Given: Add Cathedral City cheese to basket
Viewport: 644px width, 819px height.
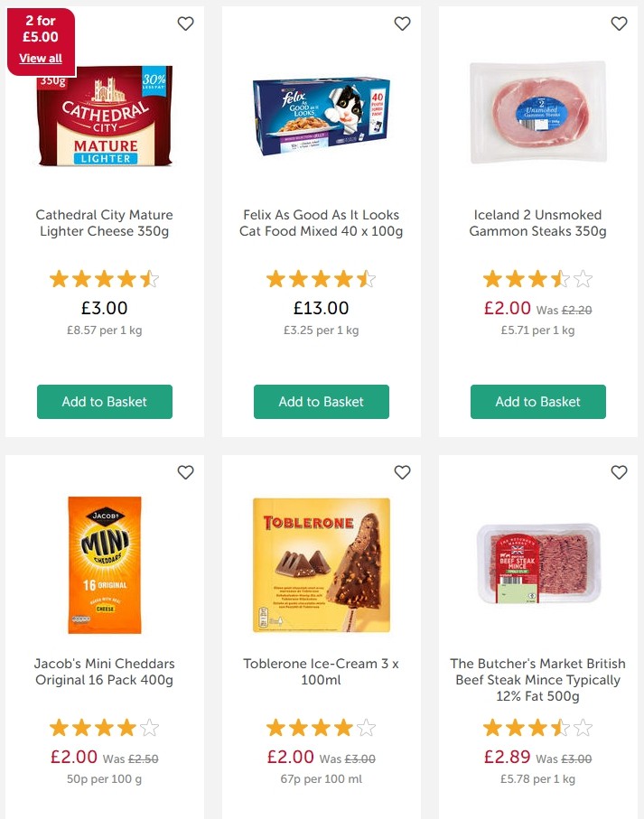Looking at the screenshot, I should (x=104, y=402).
